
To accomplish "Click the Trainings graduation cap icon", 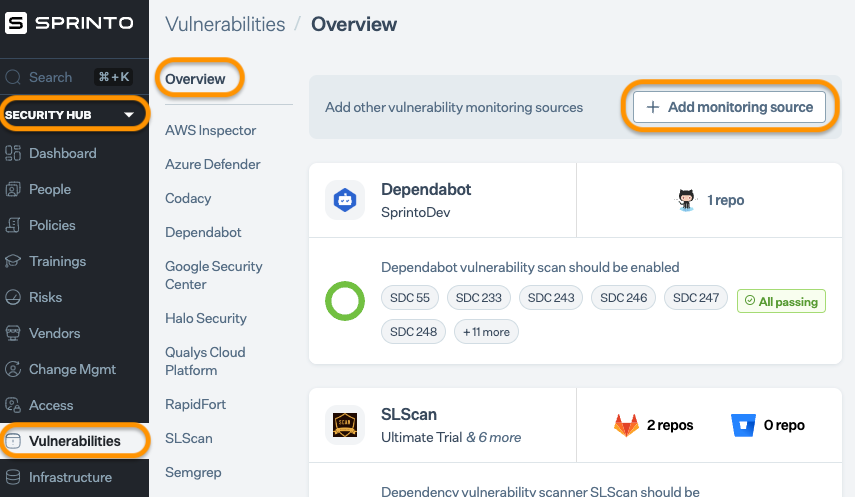I will 13,261.
